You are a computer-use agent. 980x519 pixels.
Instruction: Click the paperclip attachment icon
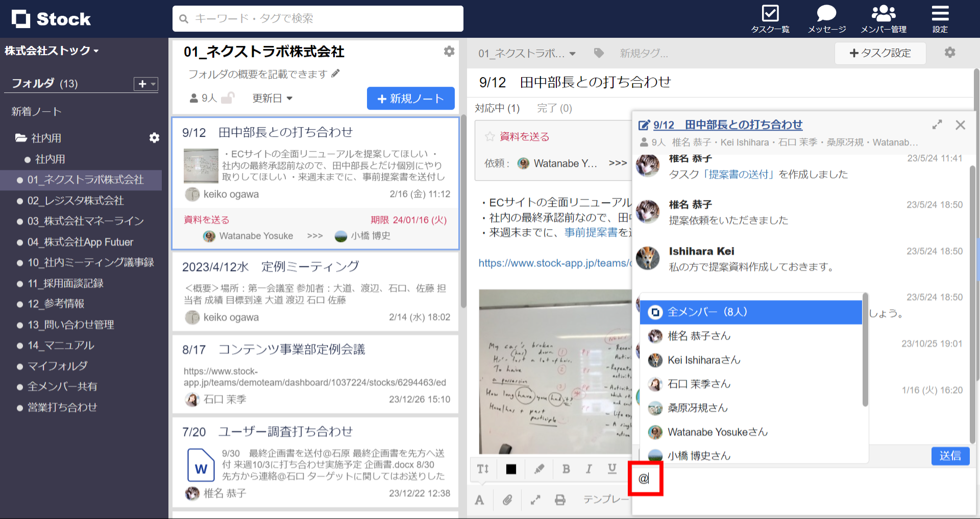pos(507,500)
